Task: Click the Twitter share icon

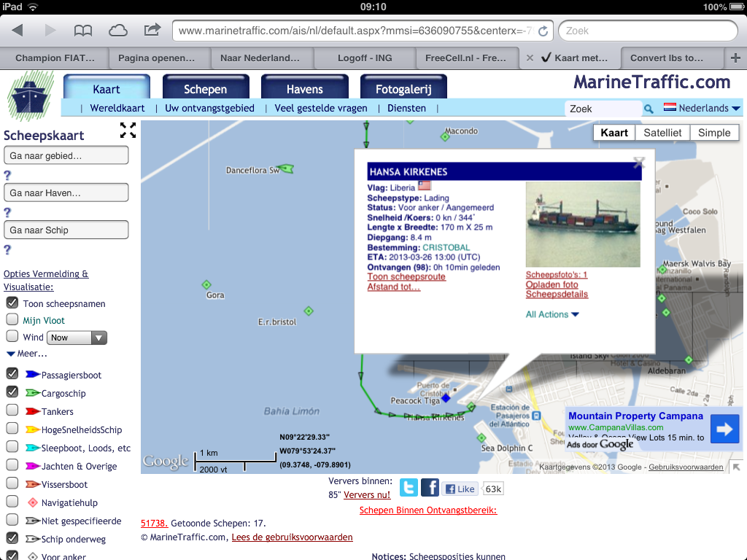Action: (x=409, y=488)
